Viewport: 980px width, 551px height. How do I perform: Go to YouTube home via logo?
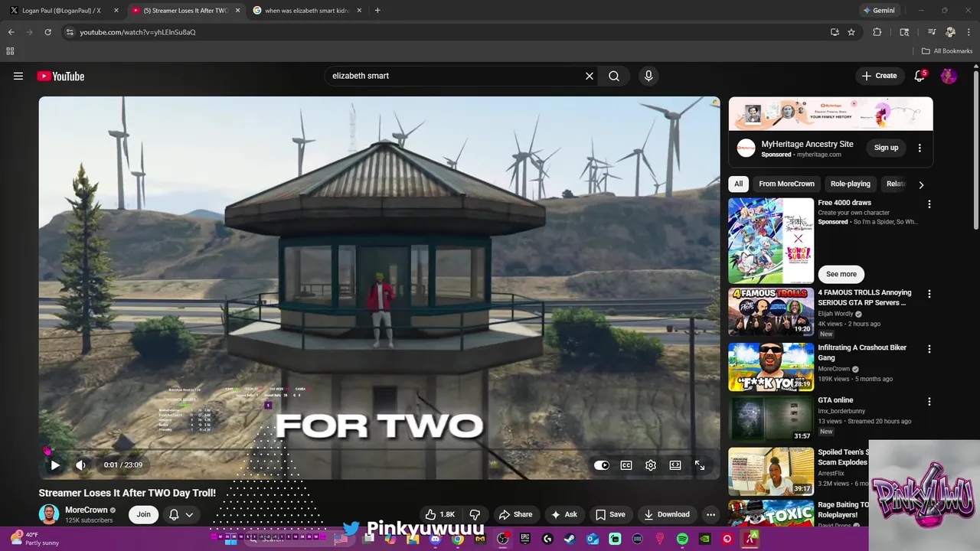tap(60, 76)
